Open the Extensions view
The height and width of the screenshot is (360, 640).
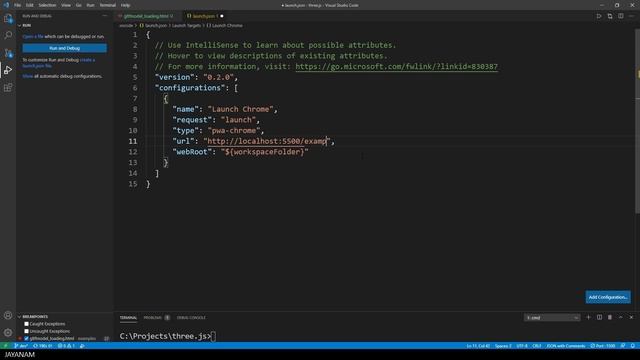pyautogui.click(x=8, y=88)
